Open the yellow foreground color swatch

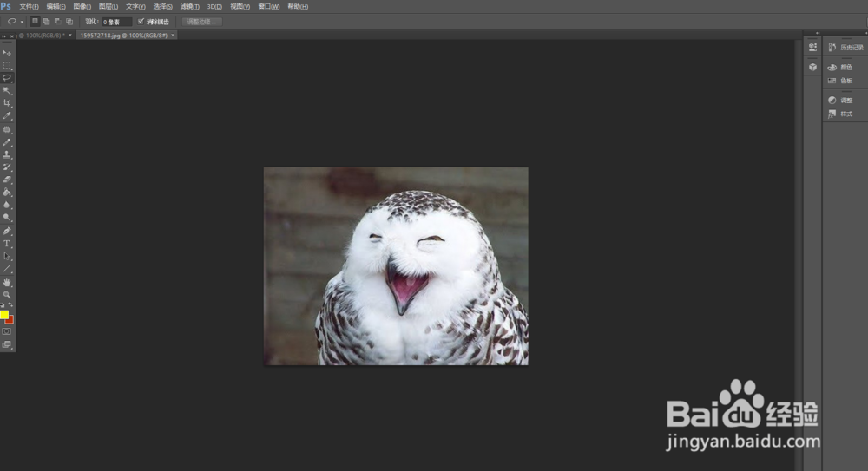3,314
